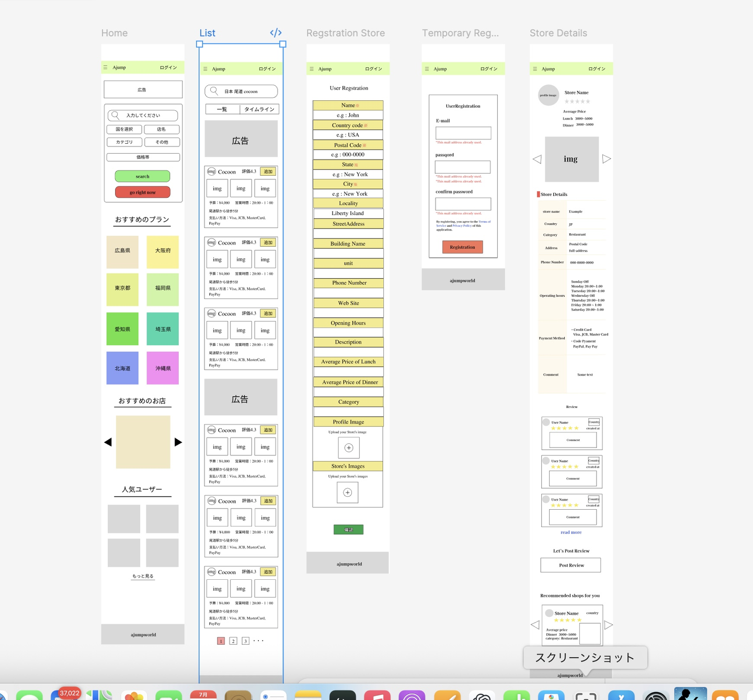753x700 pixels.
Task: Select the 東京都 tile
Action: click(122, 290)
